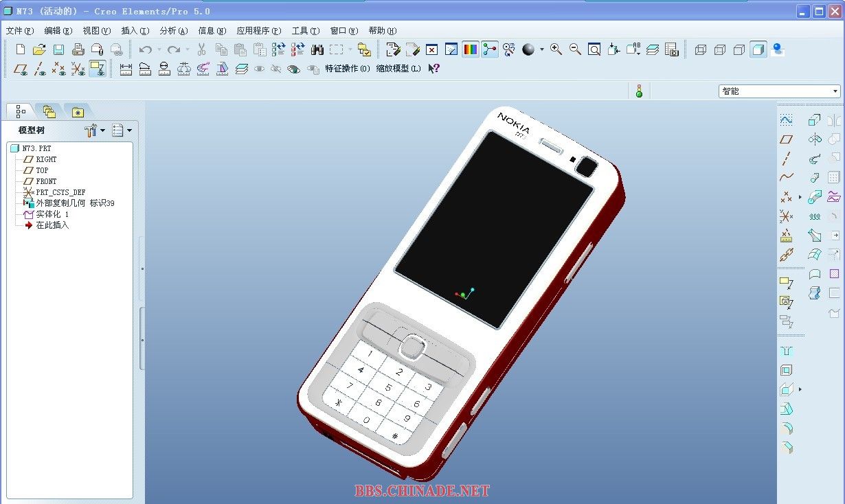Click the printer icon to print
Viewport: 845px width, 504px height.
(78, 49)
